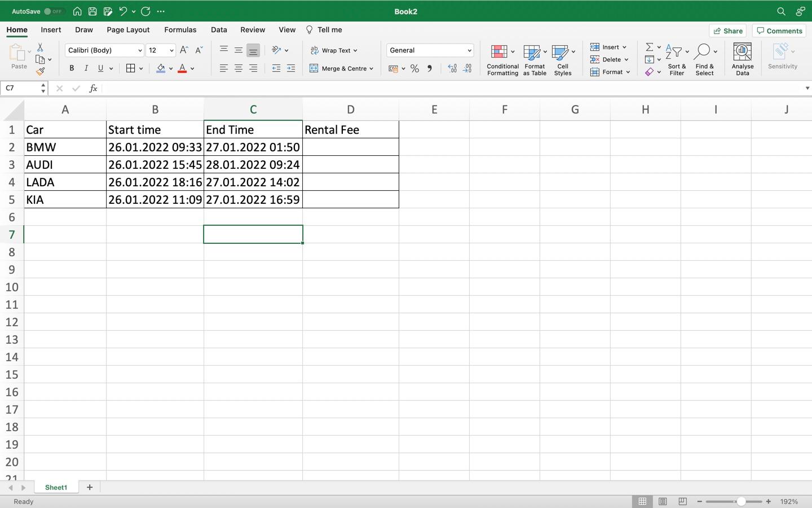The width and height of the screenshot is (812, 508).
Task: Toggle bottom vertical alignment button
Action: click(x=253, y=50)
